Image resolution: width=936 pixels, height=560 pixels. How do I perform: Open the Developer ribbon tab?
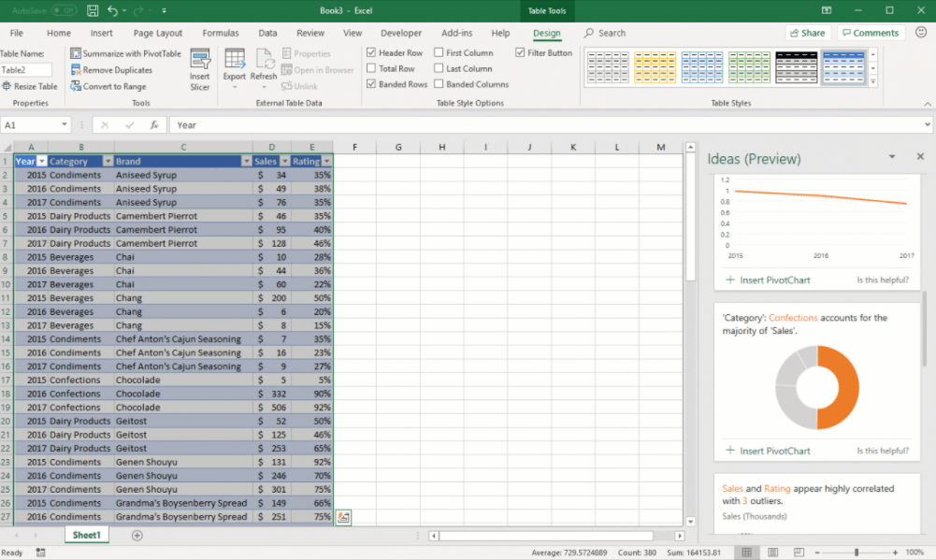point(401,32)
